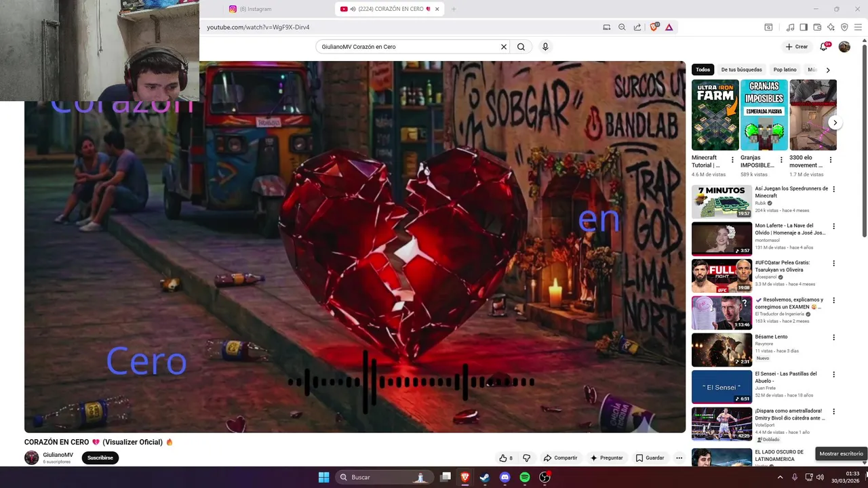Click the magnifier search button
This screenshot has height=488, width=868.
pos(521,47)
